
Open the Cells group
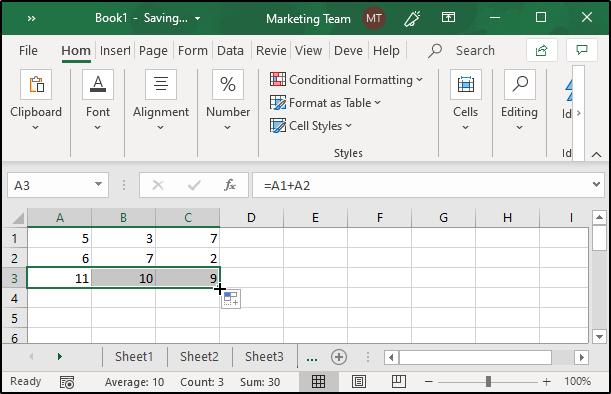tap(466, 85)
